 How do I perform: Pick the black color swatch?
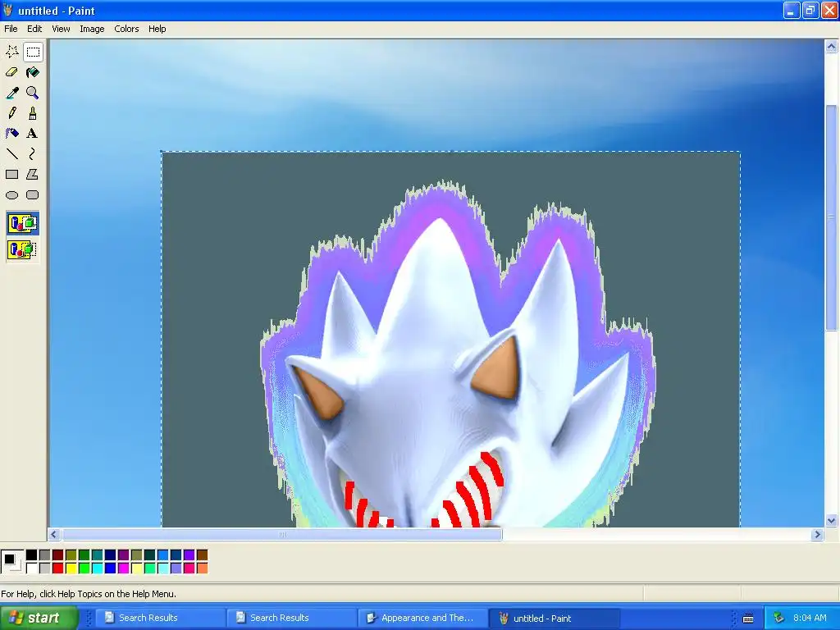click(32, 555)
